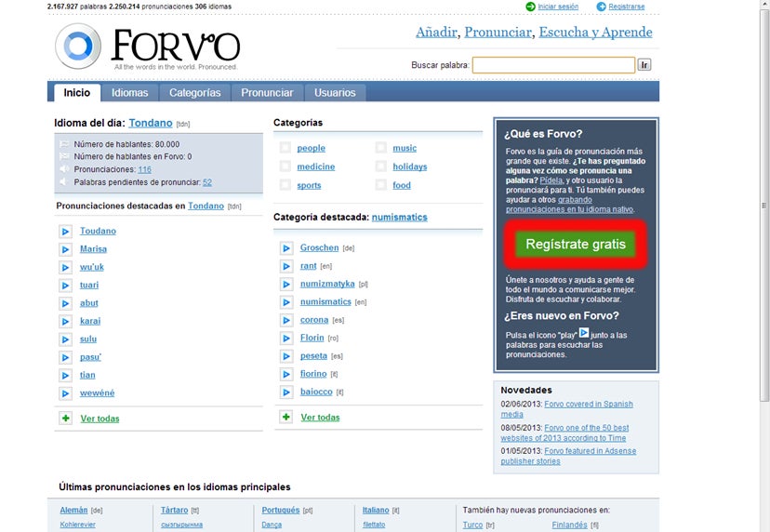Click the Añadir header link
The height and width of the screenshot is (532, 770).
[x=436, y=33]
